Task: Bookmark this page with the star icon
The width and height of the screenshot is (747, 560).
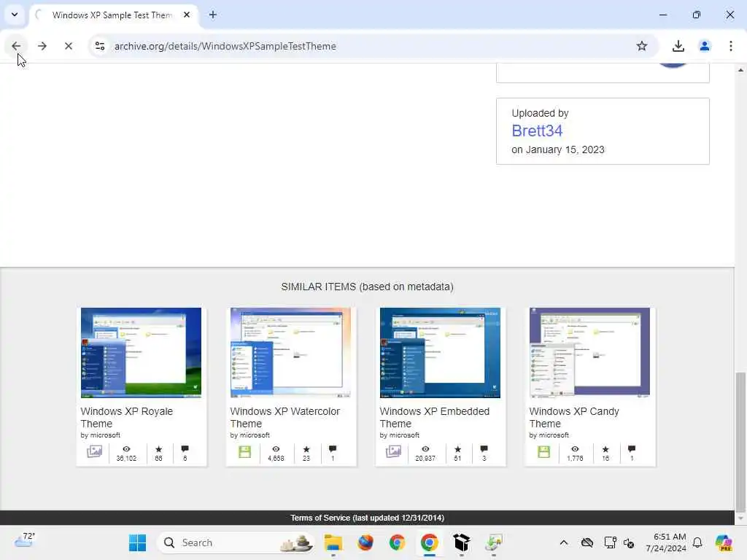Action: 642,46
